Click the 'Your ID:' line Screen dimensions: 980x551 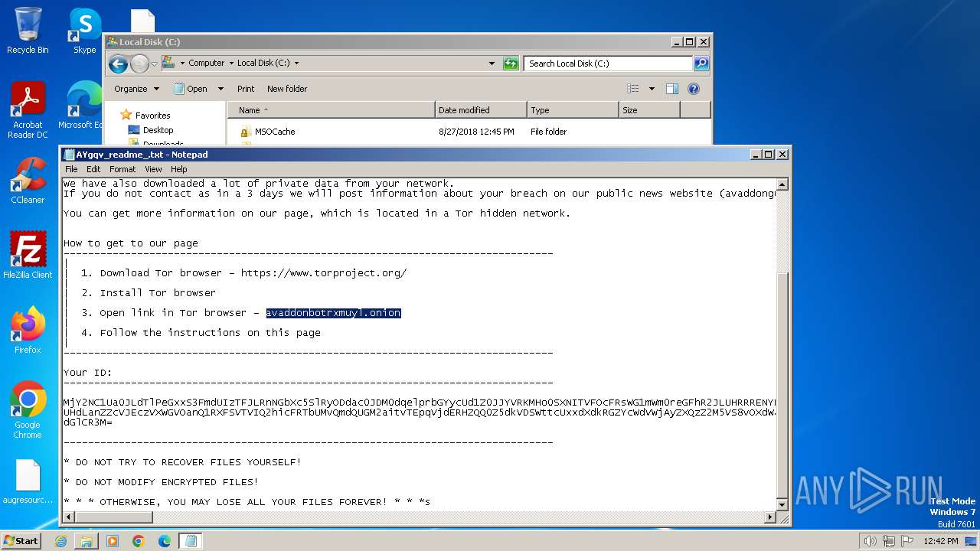coord(87,373)
